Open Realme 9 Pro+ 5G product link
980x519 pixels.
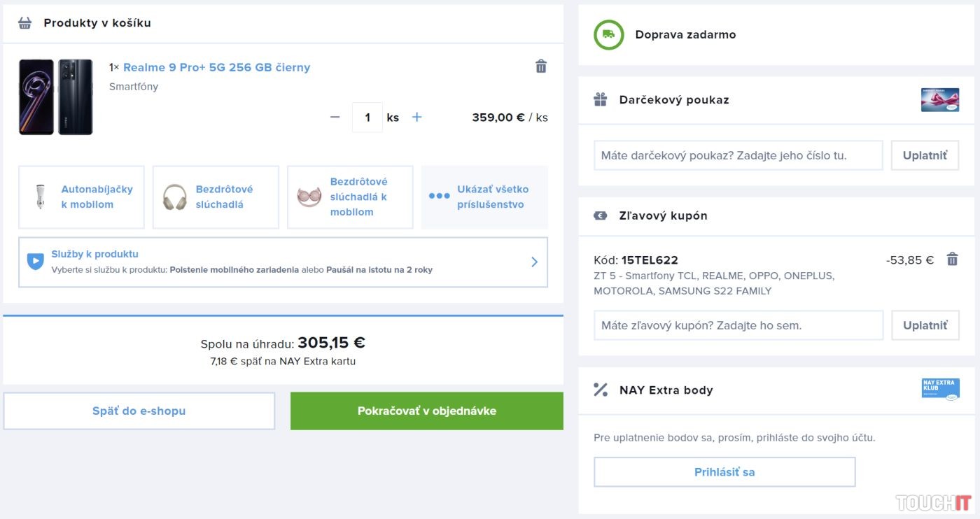[x=216, y=68]
